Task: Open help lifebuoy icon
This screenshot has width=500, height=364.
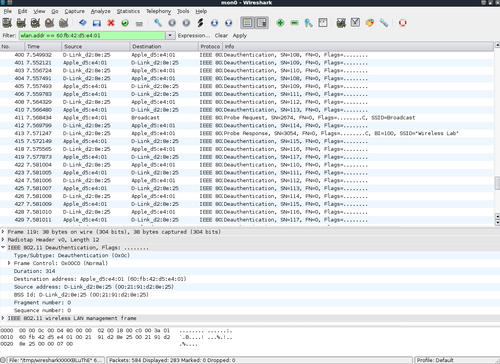Action: 403,23
